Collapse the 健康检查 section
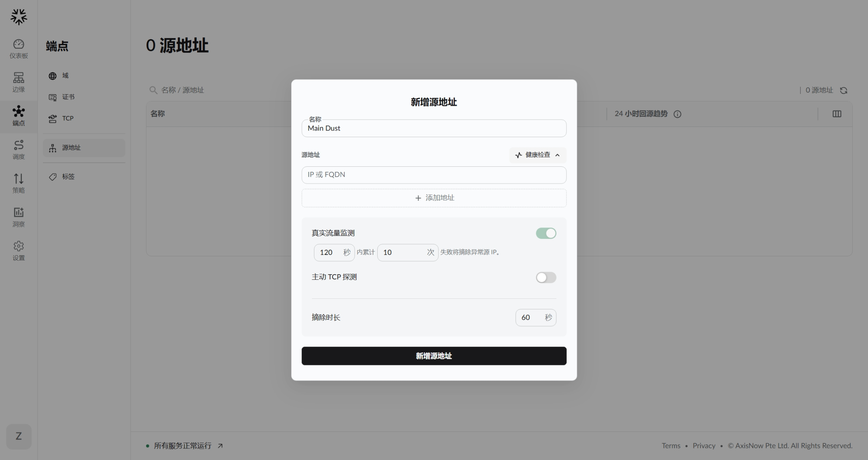Viewport: 868px width, 460px height. 538,155
